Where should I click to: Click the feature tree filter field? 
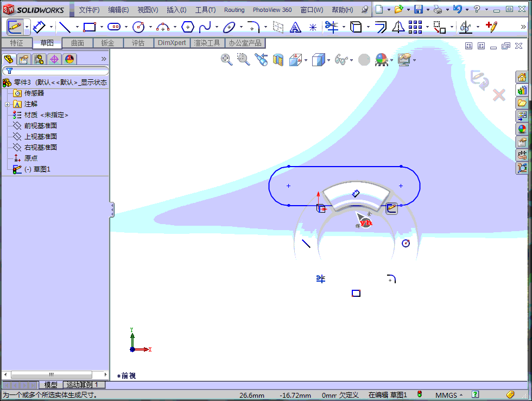pos(55,71)
